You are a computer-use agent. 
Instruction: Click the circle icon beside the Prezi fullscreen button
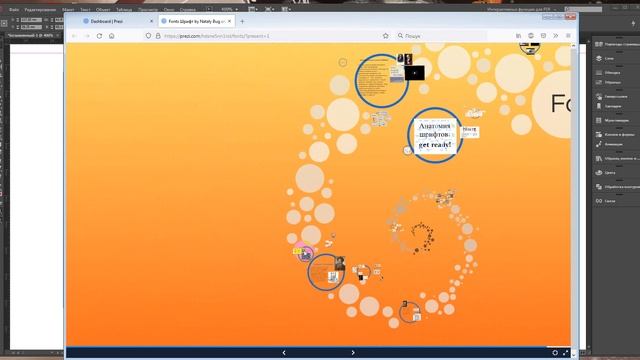555,353
